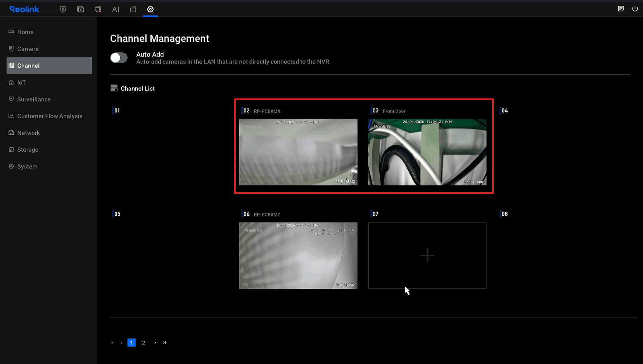This screenshot has height=364, width=643.
Task: Open the AI section in top bar
Action: click(x=116, y=9)
